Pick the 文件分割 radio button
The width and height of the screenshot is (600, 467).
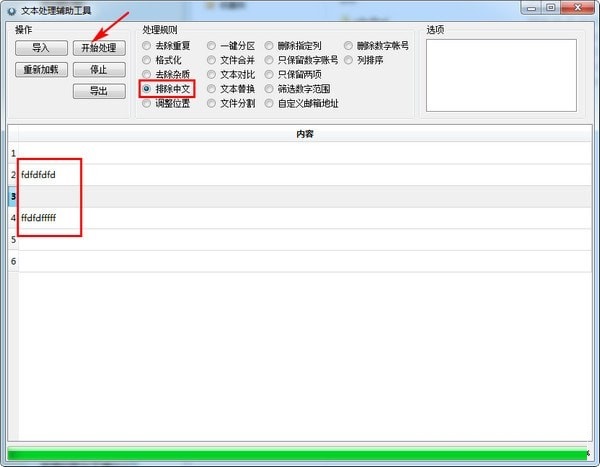tap(231, 103)
